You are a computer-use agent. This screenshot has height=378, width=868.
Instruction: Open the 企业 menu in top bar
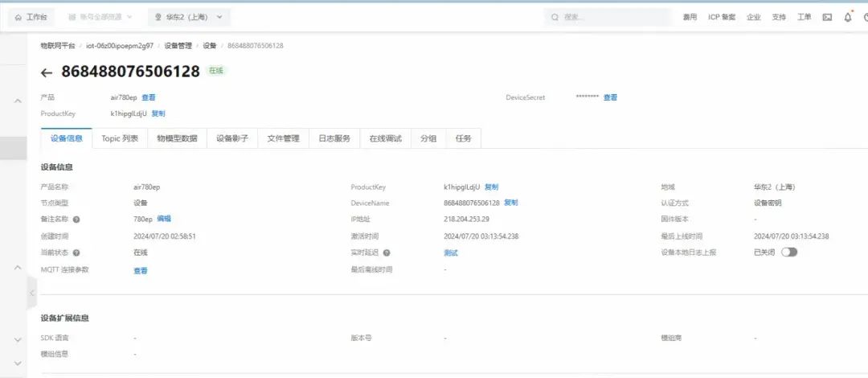pyautogui.click(x=753, y=17)
